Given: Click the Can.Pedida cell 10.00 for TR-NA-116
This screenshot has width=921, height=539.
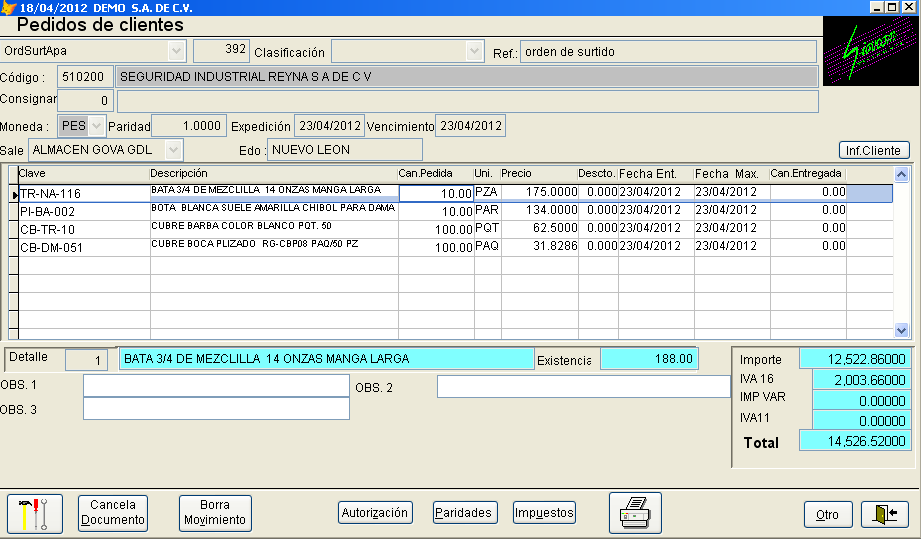Looking at the screenshot, I should pyautogui.click(x=436, y=193).
